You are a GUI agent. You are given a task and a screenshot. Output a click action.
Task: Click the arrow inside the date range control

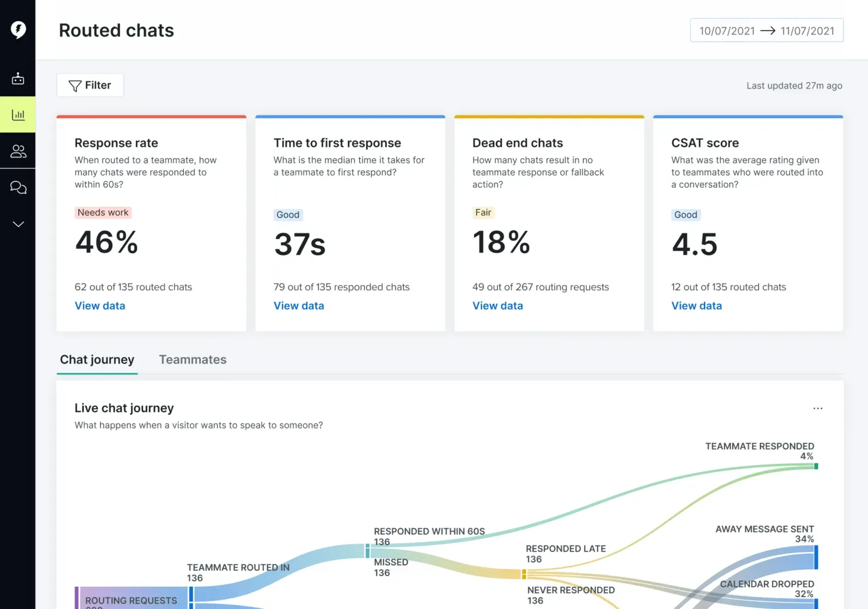pyautogui.click(x=767, y=30)
